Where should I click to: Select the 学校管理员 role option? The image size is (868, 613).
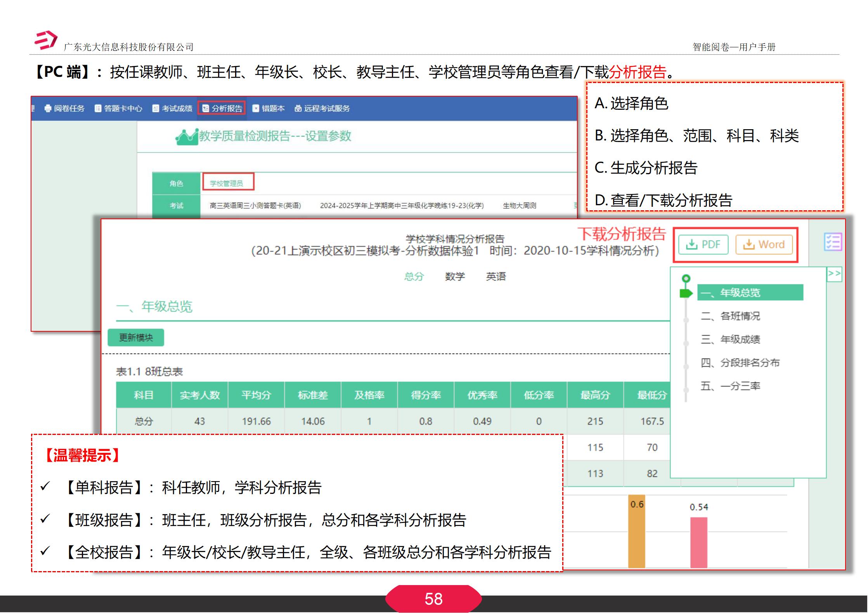228,182
